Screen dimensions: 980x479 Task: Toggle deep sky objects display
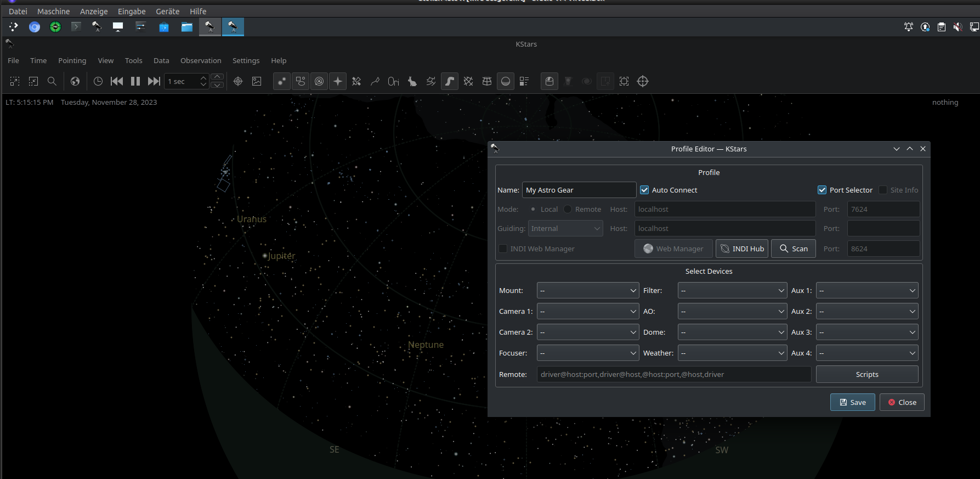[x=301, y=81]
